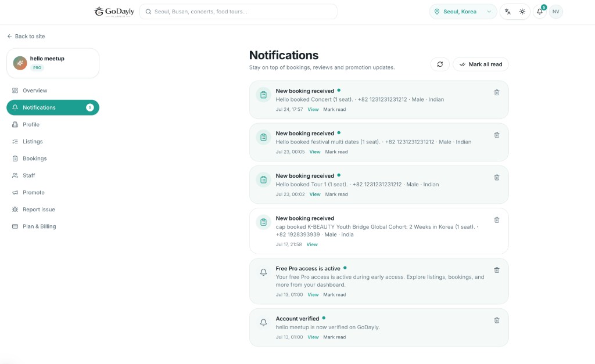Mark the Concert booking notification as read
This screenshot has width=595, height=364.
point(334,110)
